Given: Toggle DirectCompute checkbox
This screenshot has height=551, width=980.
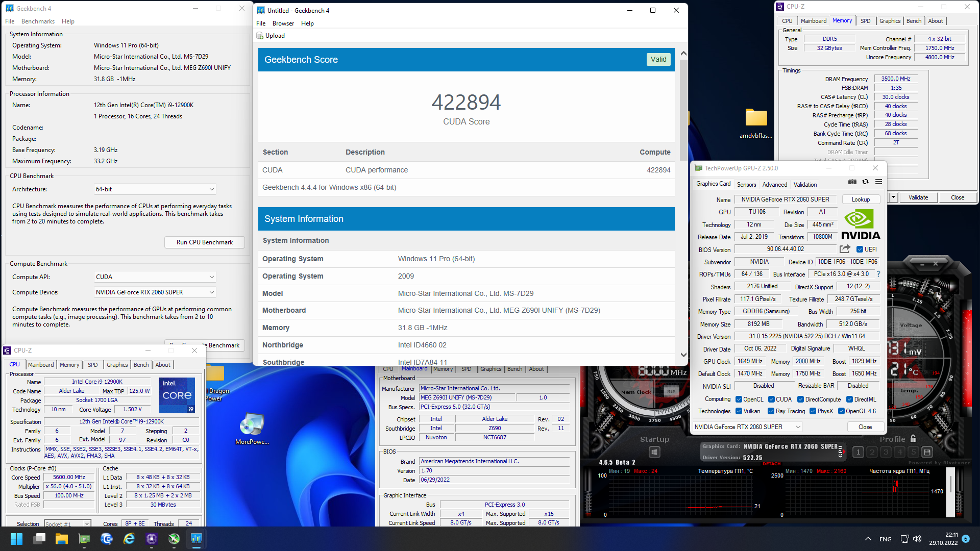Looking at the screenshot, I should [800, 399].
